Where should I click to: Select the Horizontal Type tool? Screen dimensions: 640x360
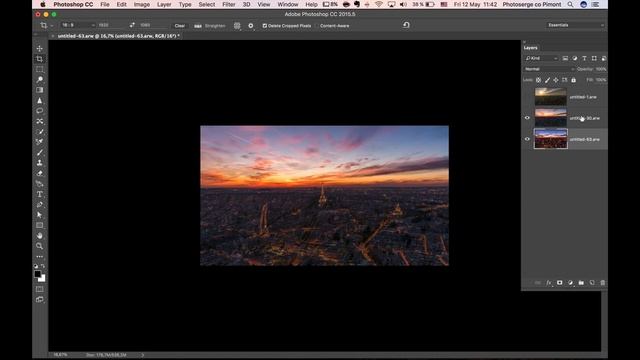pos(40,194)
